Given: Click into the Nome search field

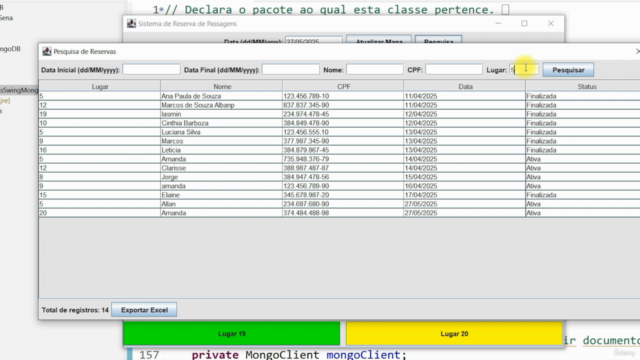Looking at the screenshot, I should pos(375,70).
